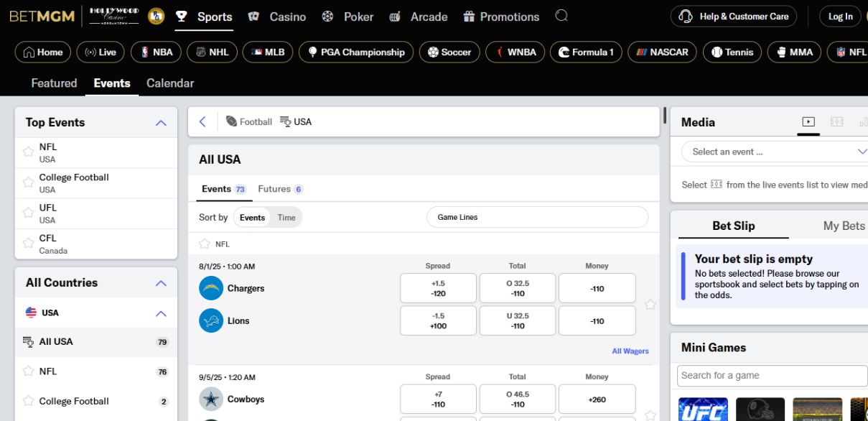
Task: Sort events by Time
Action: [x=286, y=218]
